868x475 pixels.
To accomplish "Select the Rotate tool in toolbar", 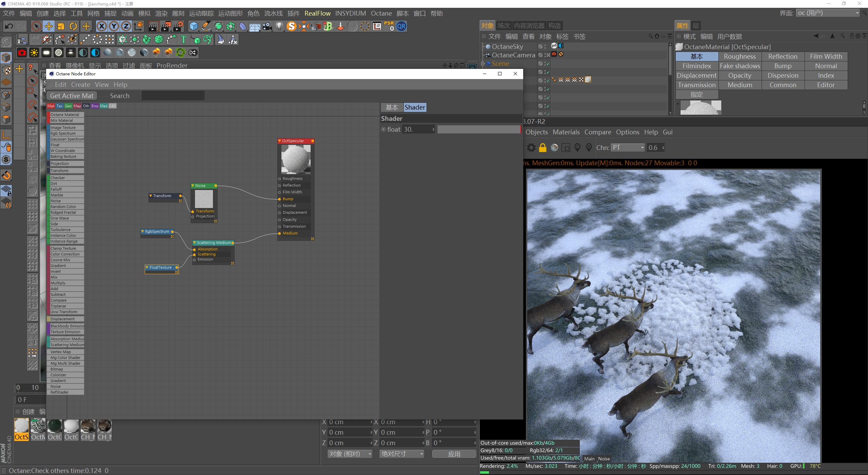I will [73, 26].
